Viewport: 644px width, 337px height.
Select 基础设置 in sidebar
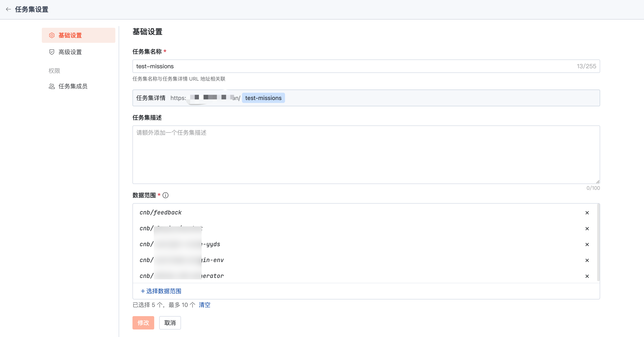70,35
